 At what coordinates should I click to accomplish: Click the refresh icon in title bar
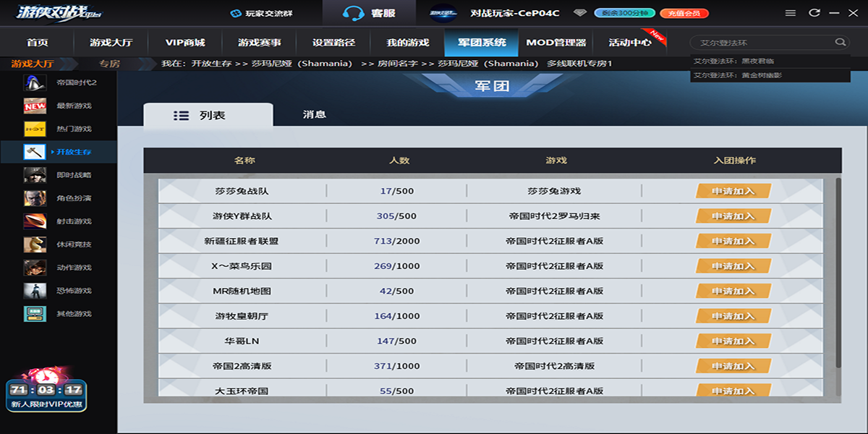(x=814, y=13)
